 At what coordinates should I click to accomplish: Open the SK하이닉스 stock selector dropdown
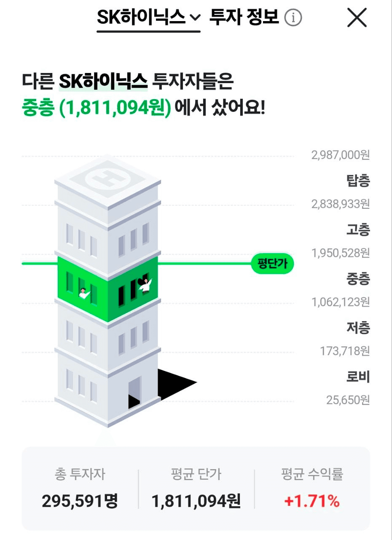point(148,18)
